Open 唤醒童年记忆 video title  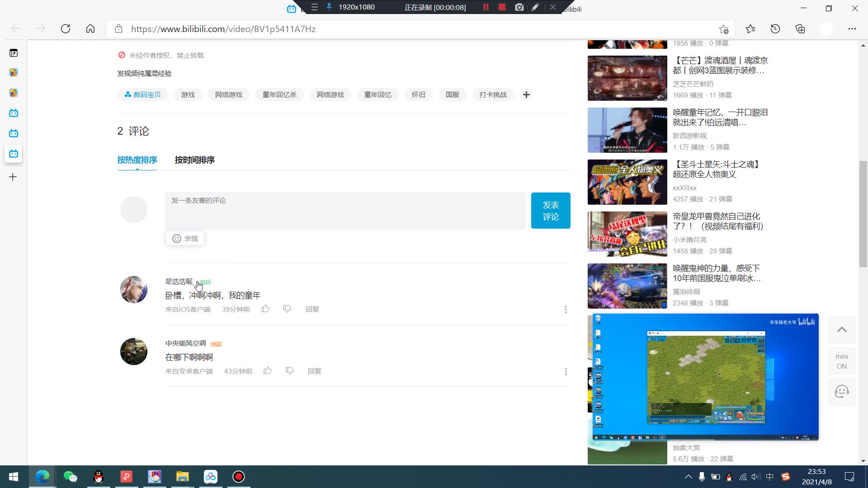(720, 117)
